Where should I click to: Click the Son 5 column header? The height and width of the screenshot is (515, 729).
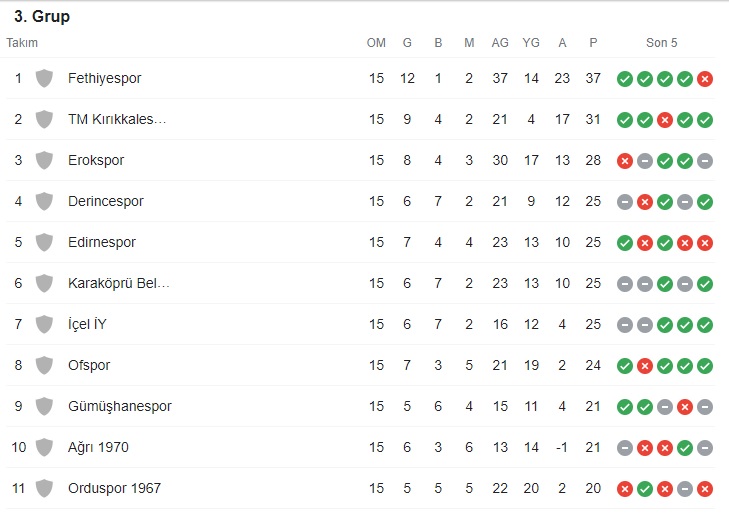click(x=662, y=43)
